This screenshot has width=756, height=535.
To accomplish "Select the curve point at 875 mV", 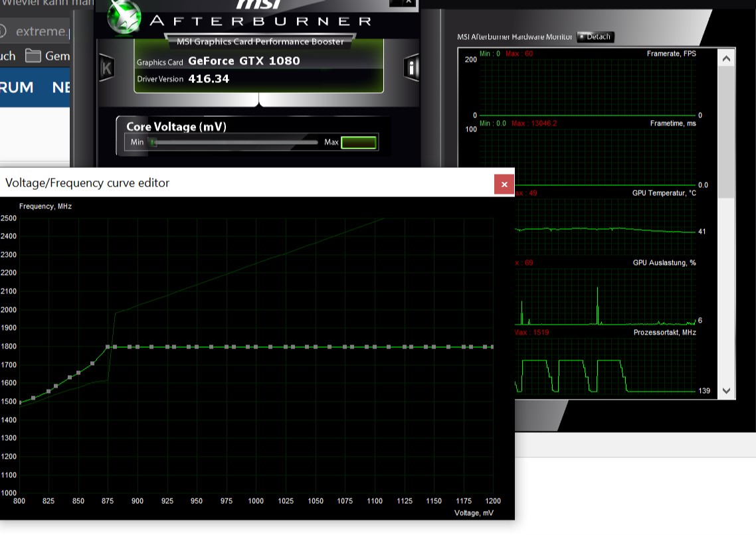I will [108, 346].
